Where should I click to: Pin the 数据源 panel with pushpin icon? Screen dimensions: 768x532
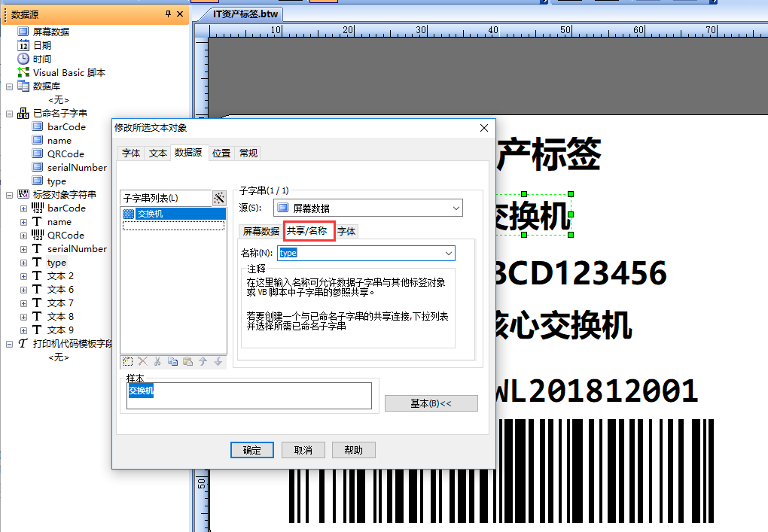pyautogui.click(x=168, y=14)
